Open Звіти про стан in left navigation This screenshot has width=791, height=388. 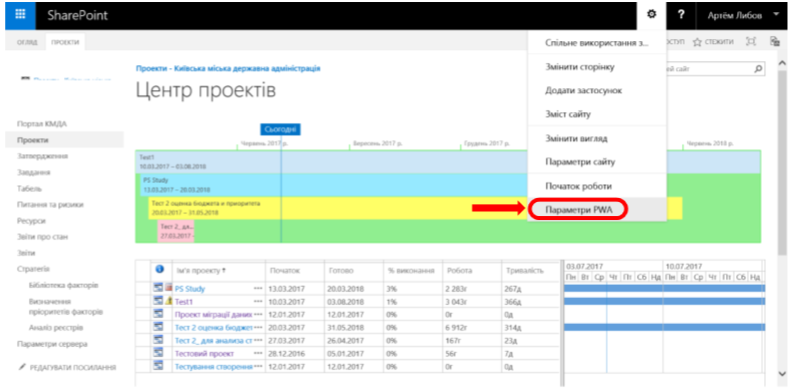pos(42,237)
